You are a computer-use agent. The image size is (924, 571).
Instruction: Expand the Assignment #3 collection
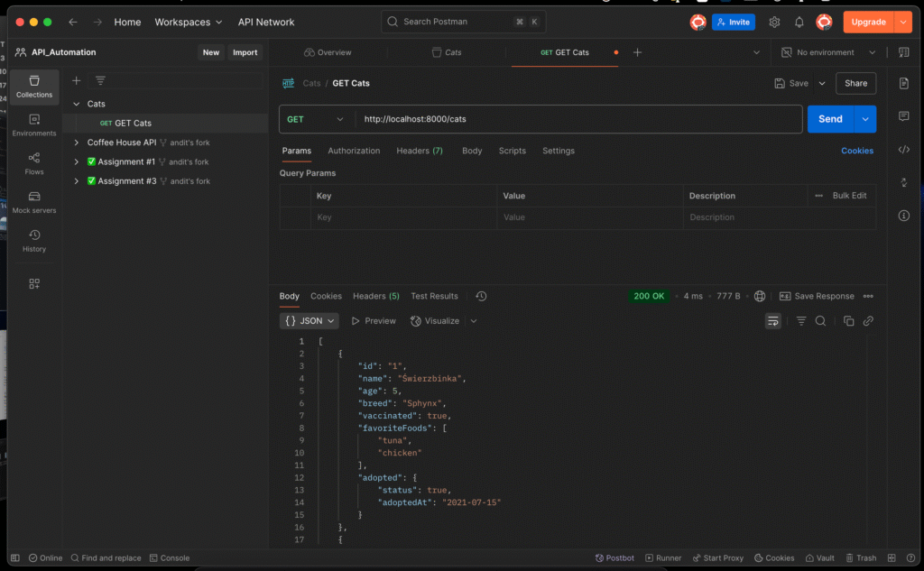(76, 181)
